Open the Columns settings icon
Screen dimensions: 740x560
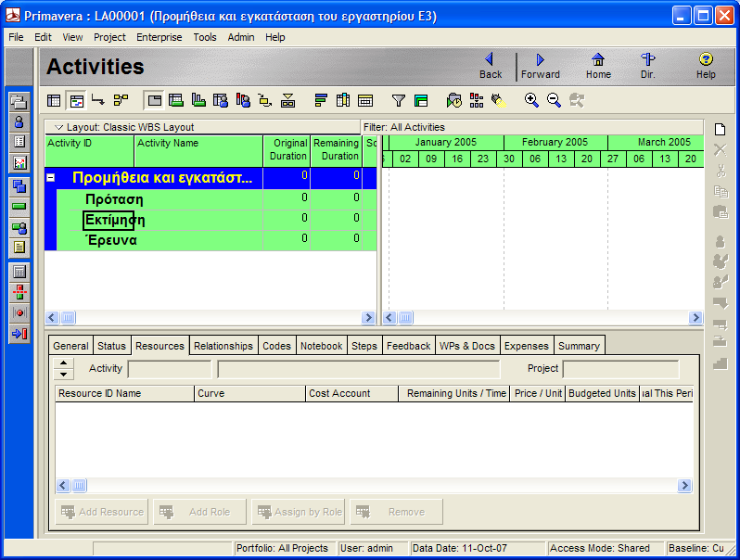tap(343, 100)
